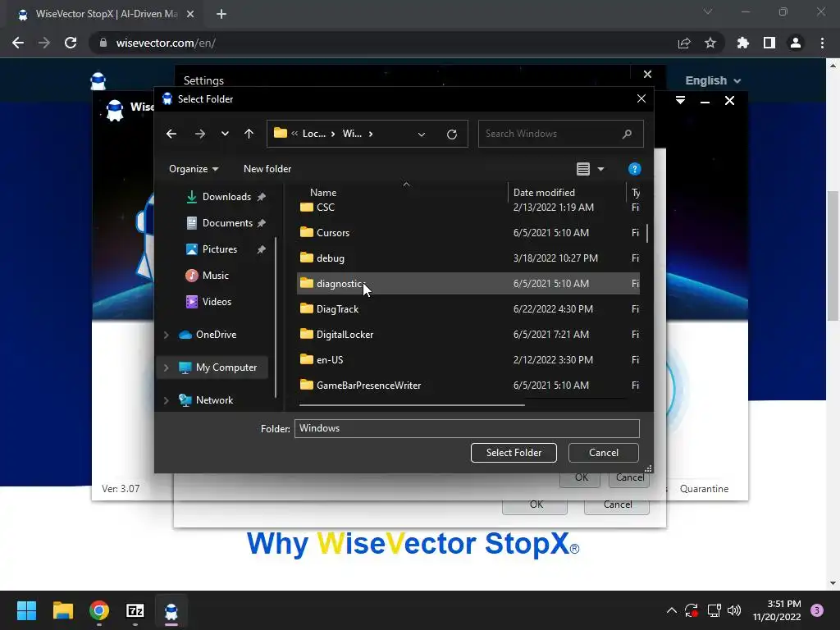
Task: Open Chrome profile icon
Action: tap(796, 43)
